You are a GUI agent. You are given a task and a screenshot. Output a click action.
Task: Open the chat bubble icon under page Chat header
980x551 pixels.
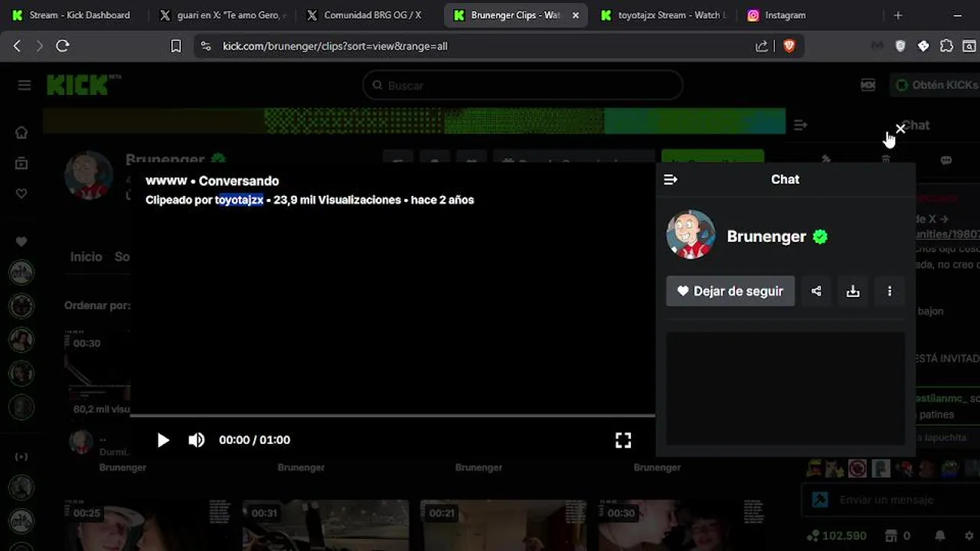(x=946, y=160)
